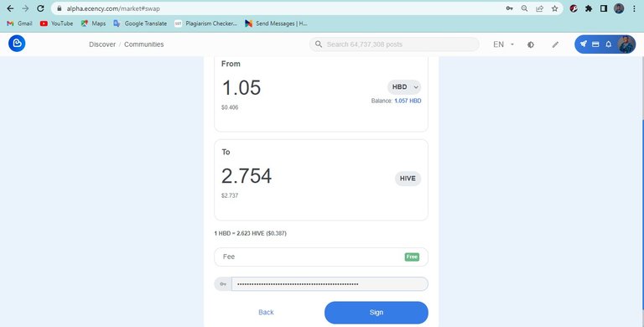Click the browser forward arrow
Image resolution: width=644 pixels, height=327 pixels.
pos(25,8)
